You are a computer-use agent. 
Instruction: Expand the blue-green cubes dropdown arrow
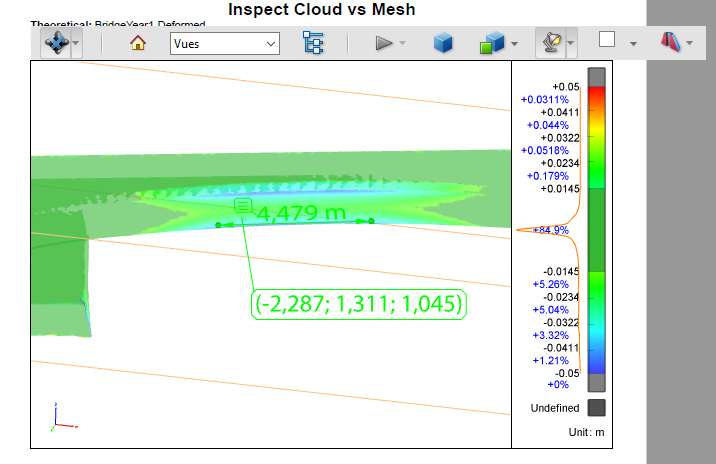[514, 43]
